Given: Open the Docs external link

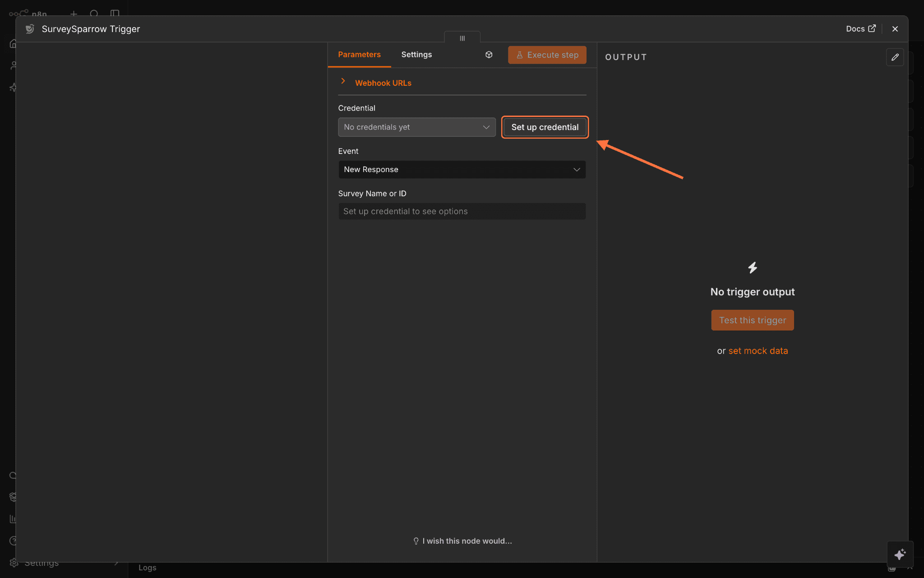Looking at the screenshot, I should 860,29.
